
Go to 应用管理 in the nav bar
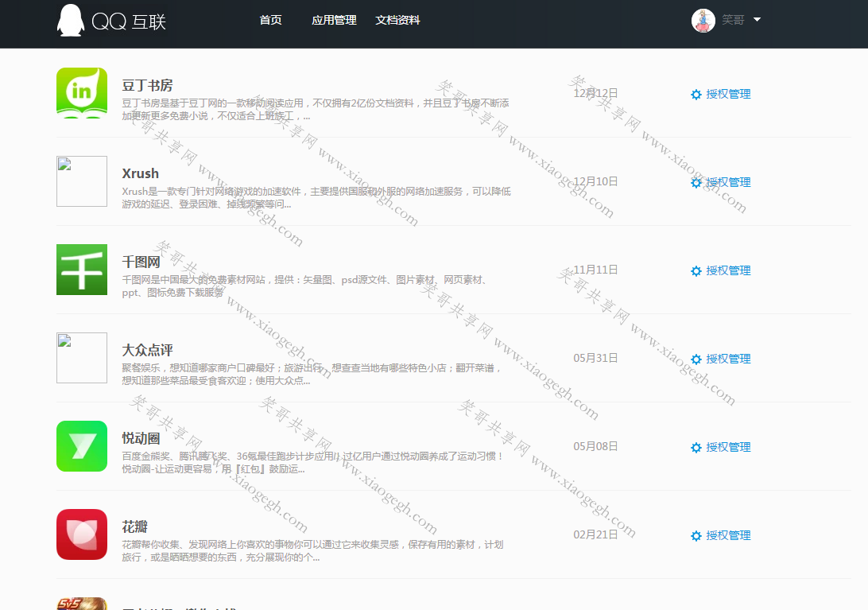[334, 21]
